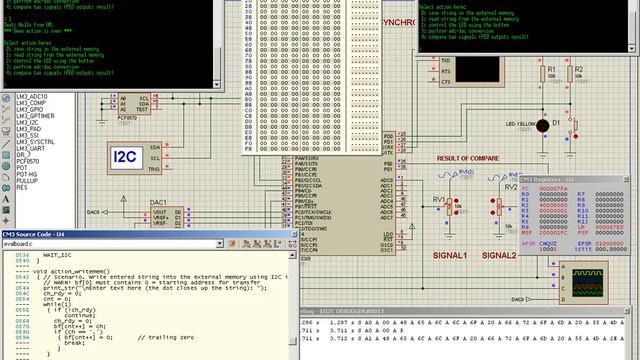Select the current probe tool in left toolbar
The image size is (640, 360).
[x=6, y=120]
